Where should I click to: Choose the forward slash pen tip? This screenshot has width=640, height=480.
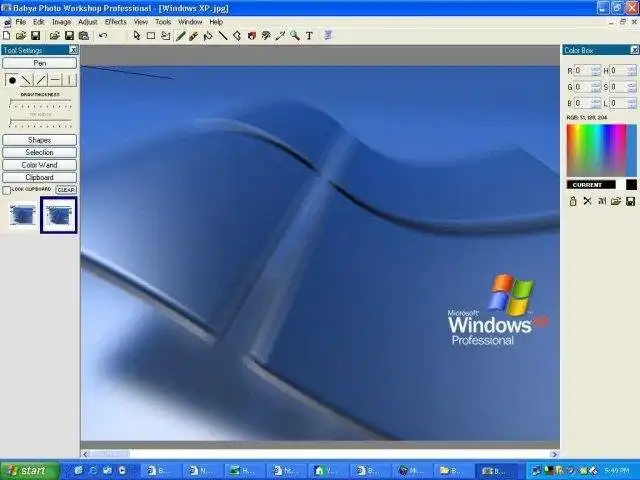(x=41, y=80)
